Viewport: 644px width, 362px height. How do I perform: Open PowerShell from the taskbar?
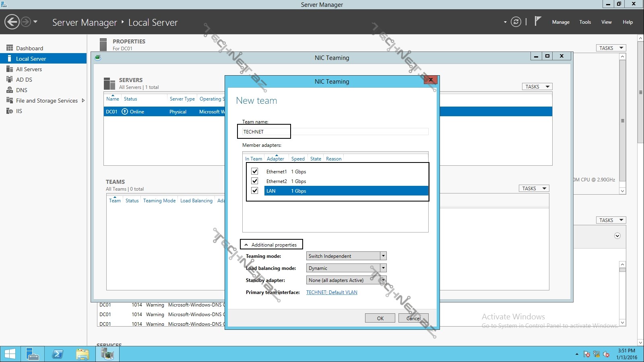tap(58, 354)
